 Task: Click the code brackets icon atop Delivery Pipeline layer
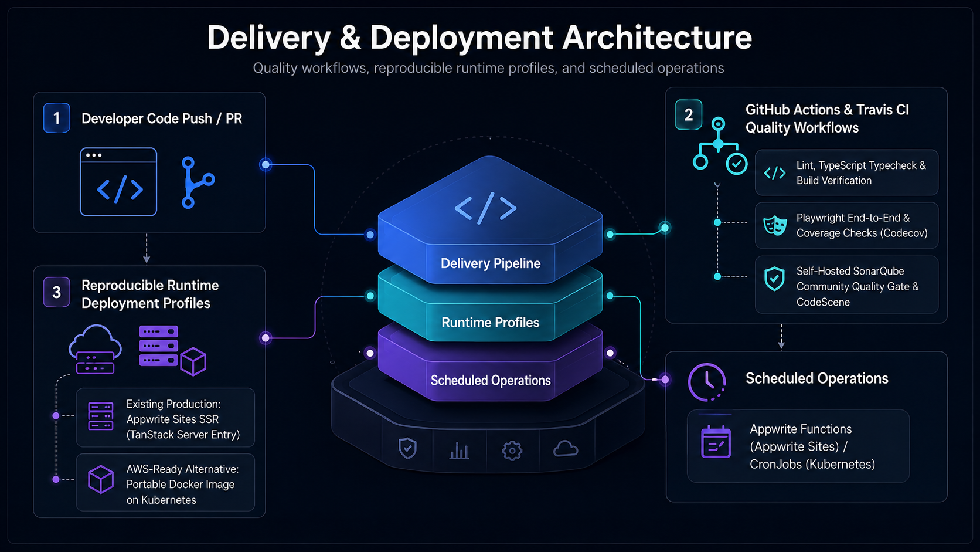[486, 208]
